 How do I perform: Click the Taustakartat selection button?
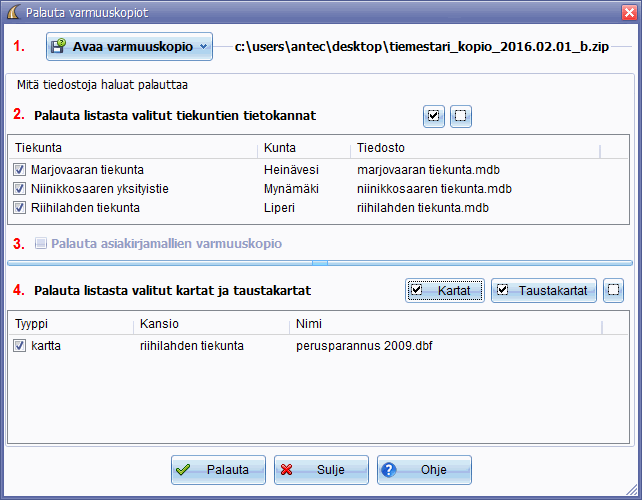pyautogui.click(x=544, y=290)
